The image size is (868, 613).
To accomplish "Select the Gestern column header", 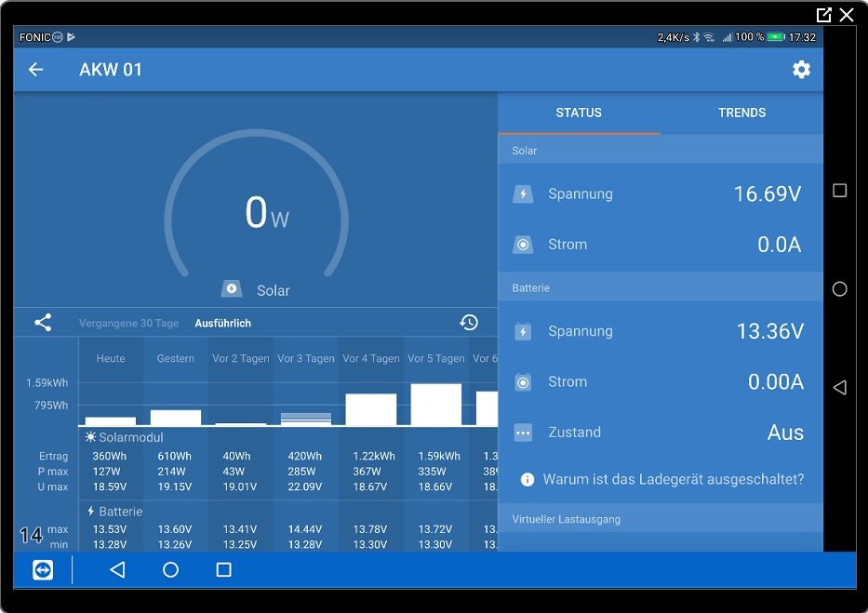I will tap(176, 358).
